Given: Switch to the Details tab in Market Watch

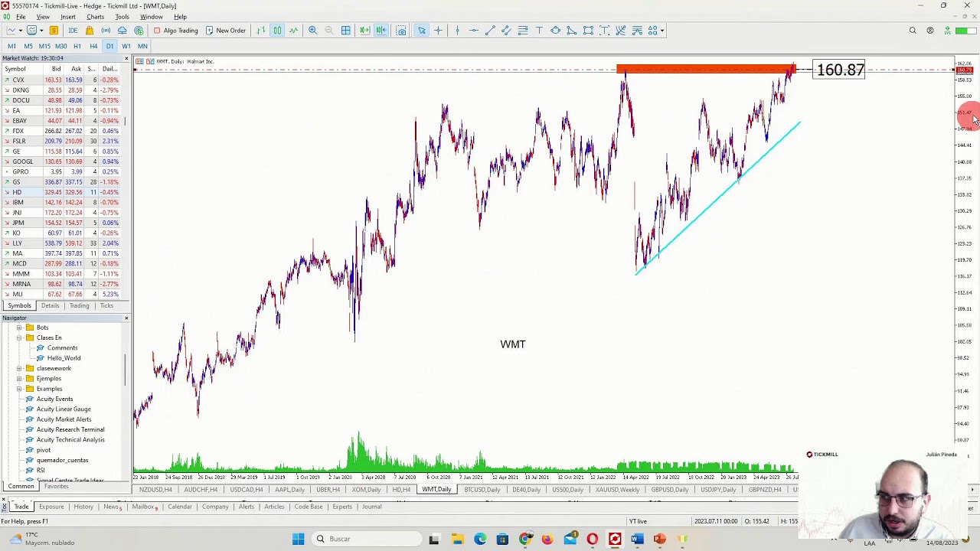Looking at the screenshot, I should pos(50,305).
